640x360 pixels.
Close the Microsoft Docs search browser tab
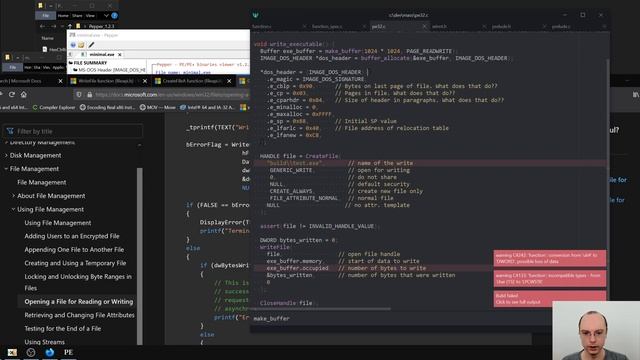click(x=60, y=81)
